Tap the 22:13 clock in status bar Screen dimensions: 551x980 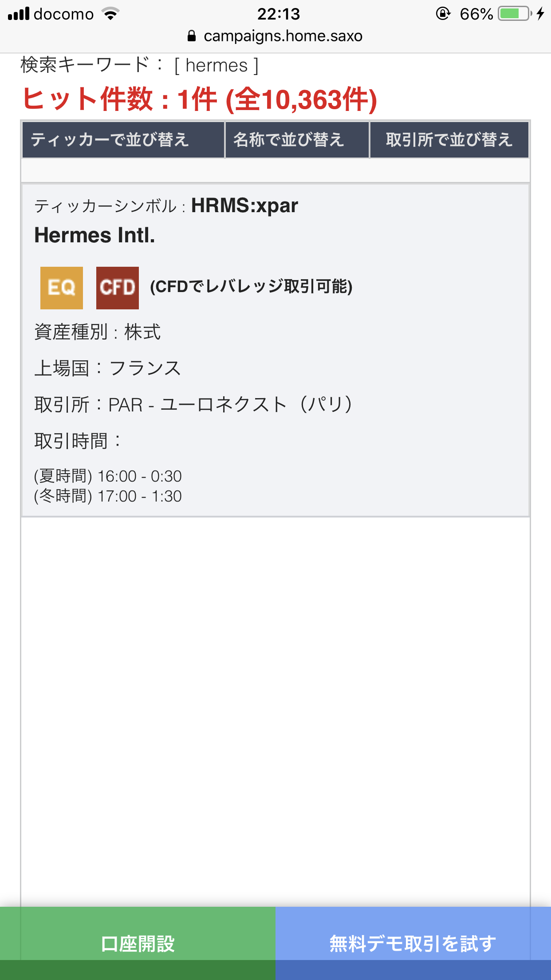pyautogui.click(x=279, y=14)
